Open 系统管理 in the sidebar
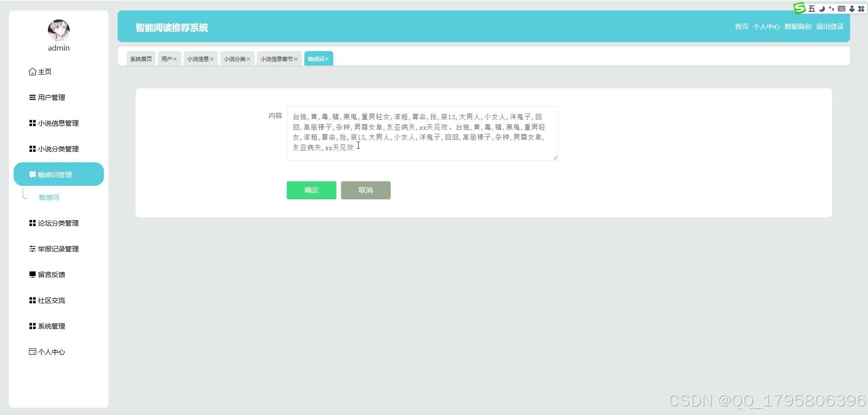Screen dimensions: 868x415 (59, 326)
